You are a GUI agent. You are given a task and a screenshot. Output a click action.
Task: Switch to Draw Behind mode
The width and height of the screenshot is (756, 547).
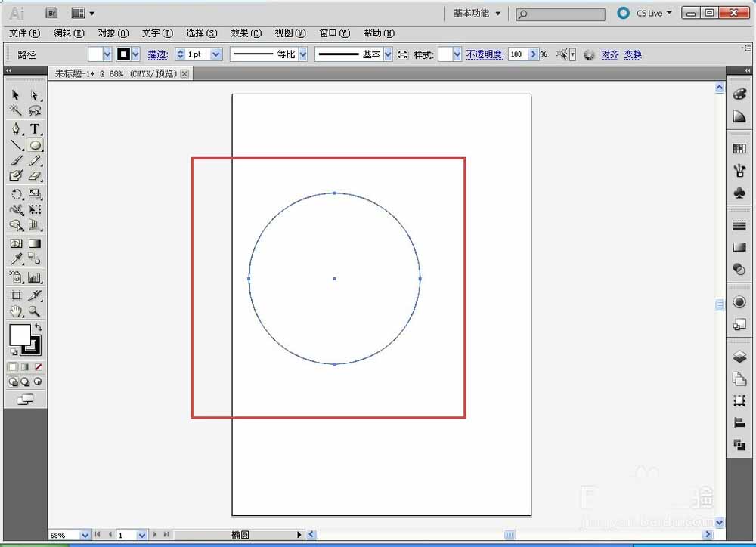[25, 382]
